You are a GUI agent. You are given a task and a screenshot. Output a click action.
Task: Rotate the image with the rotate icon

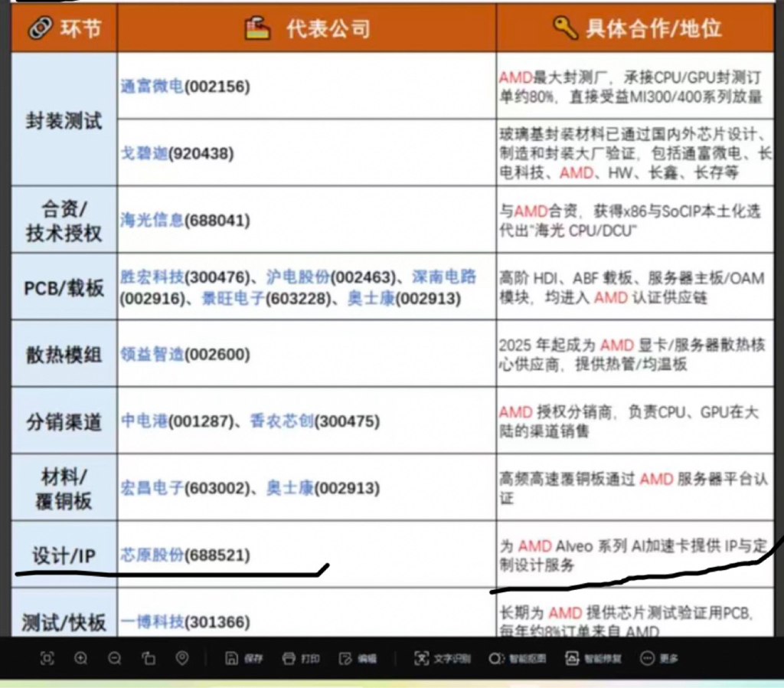(149, 658)
